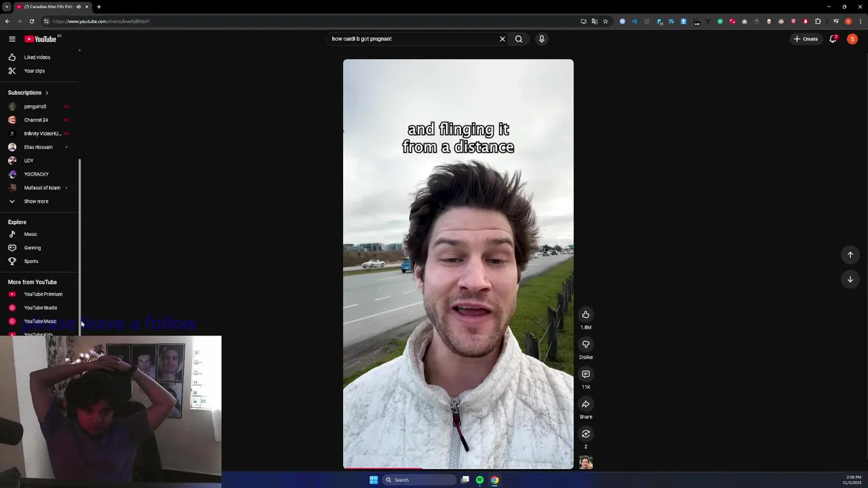
Task: Bookmark this page with the star
Action: pos(606,21)
